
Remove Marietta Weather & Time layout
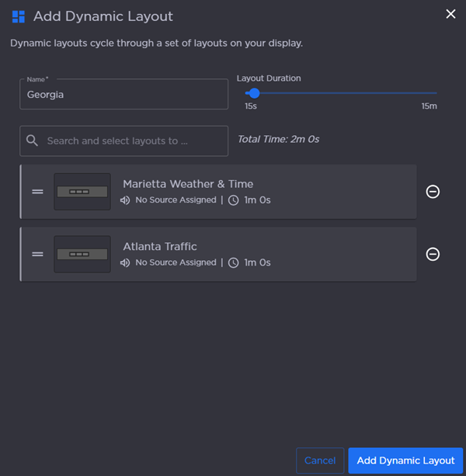click(x=433, y=192)
